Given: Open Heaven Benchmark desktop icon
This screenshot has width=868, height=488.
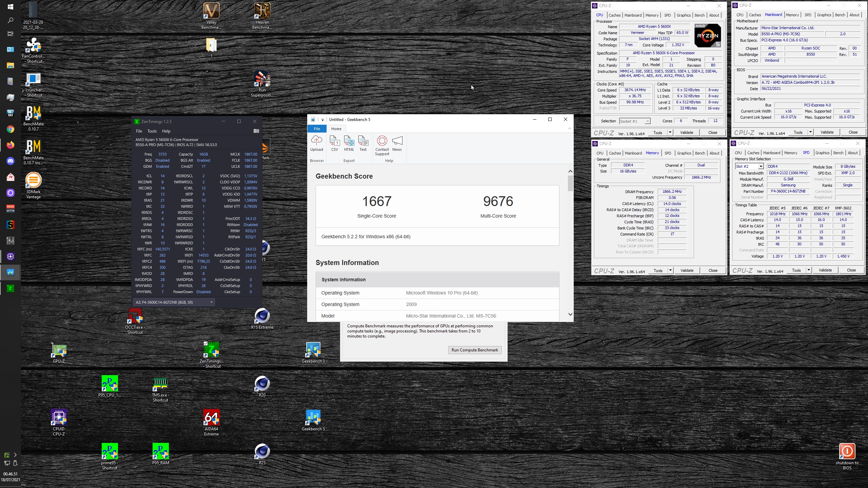Looking at the screenshot, I should point(262,16).
